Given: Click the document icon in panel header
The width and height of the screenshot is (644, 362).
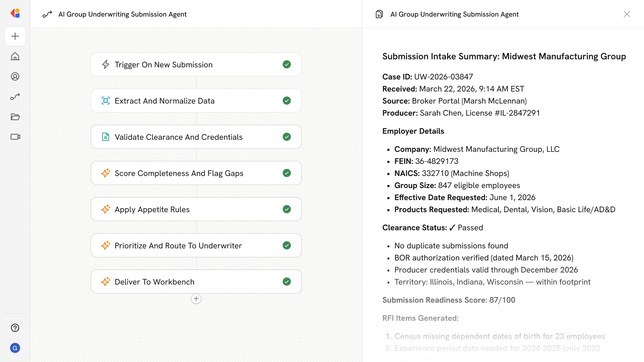Looking at the screenshot, I should (379, 14).
